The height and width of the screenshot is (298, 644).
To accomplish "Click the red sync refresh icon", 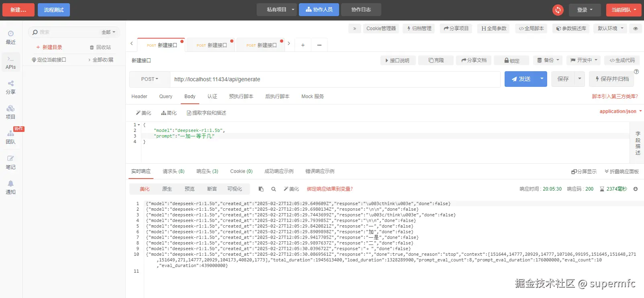I will point(558,10).
